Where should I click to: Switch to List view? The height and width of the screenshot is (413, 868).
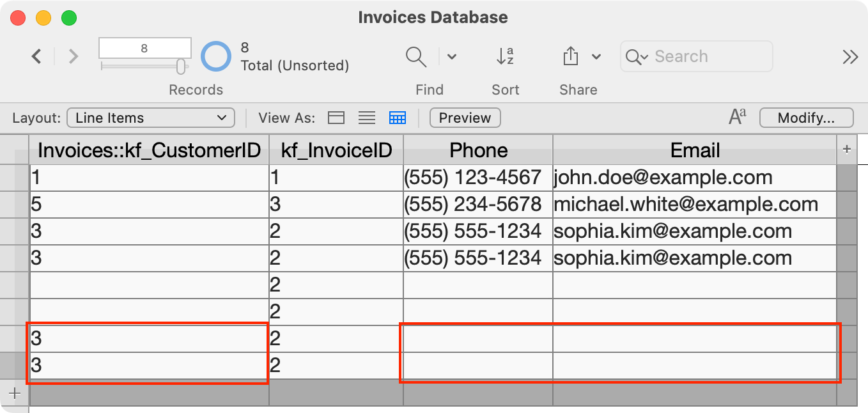point(366,118)
